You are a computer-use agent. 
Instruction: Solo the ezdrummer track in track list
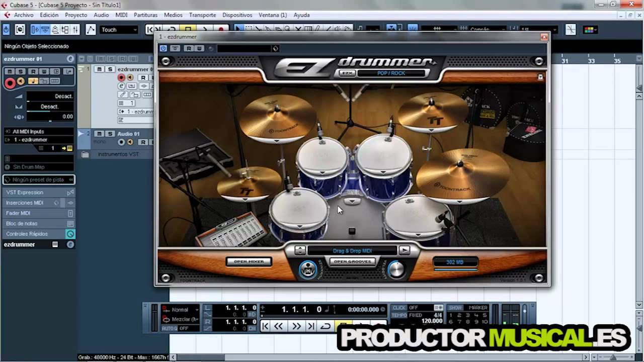109,69
